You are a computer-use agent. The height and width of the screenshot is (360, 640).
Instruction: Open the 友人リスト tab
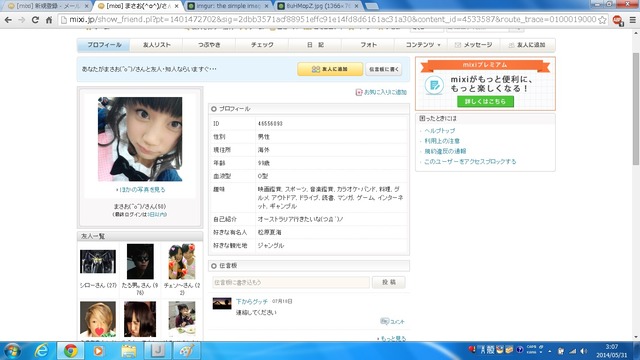(157, 45)
